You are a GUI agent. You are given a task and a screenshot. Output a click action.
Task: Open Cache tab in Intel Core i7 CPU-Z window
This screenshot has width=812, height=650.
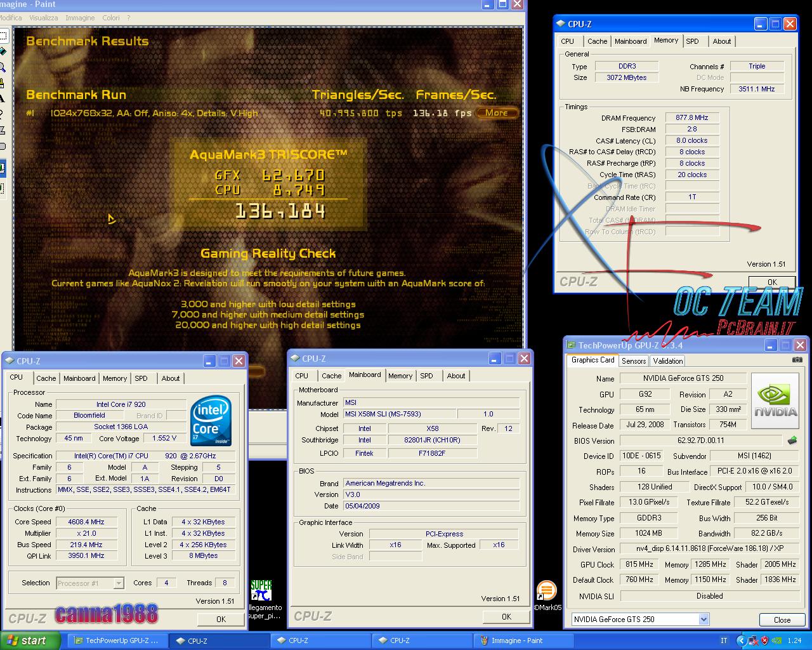pyautogui.click(x=46, y=378)
